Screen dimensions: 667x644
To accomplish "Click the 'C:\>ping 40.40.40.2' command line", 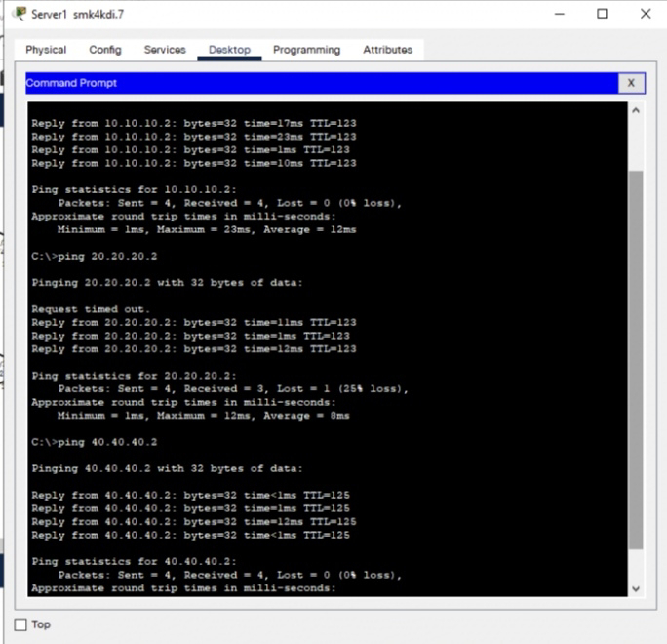I will [94, 442].
